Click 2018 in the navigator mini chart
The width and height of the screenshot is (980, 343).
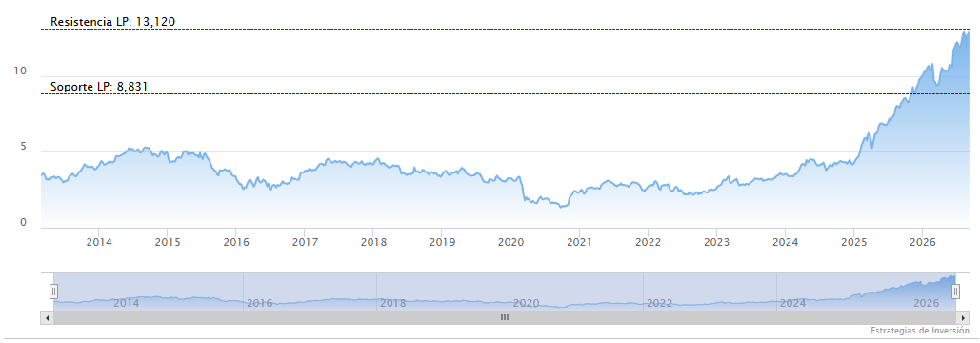point(392,304)
